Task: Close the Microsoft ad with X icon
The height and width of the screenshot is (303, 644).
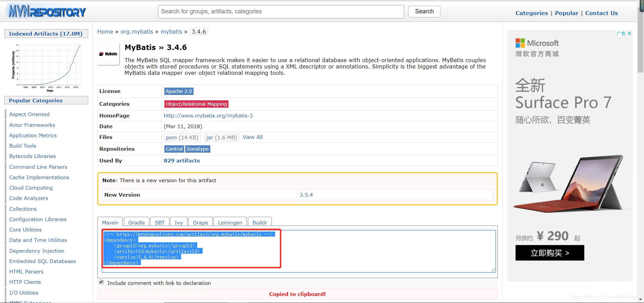Action: click(630, 34)
